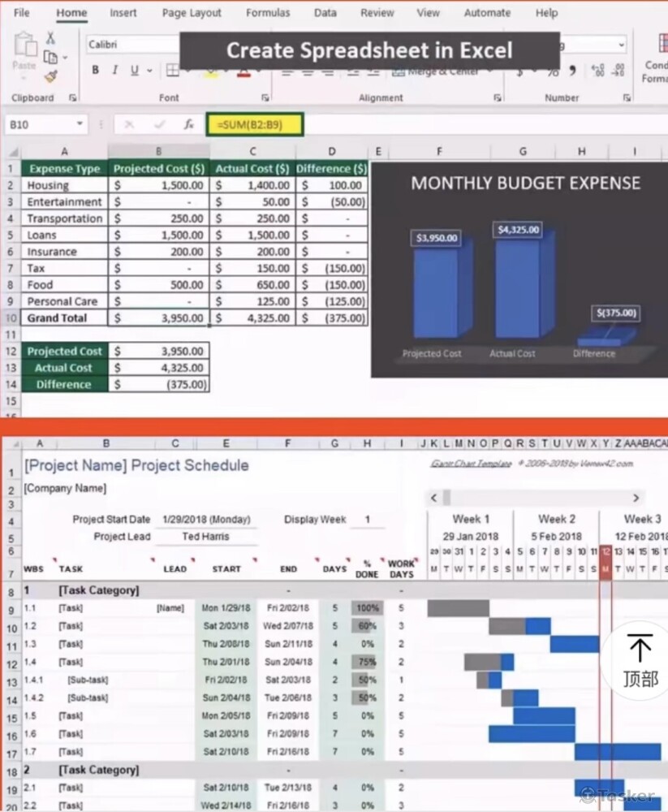This screenshot has width=668, height=812.
Task: Toggle Underline formatting
Action: (134, 71)
